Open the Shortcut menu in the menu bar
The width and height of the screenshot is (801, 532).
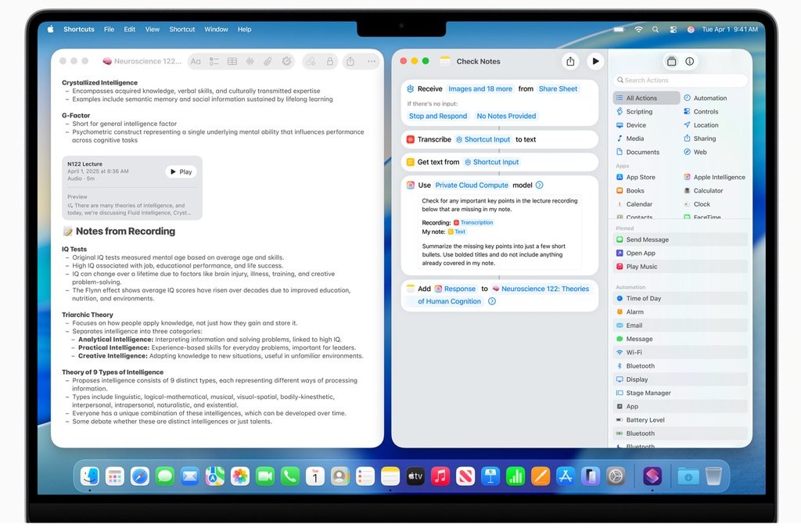(181, 29)
